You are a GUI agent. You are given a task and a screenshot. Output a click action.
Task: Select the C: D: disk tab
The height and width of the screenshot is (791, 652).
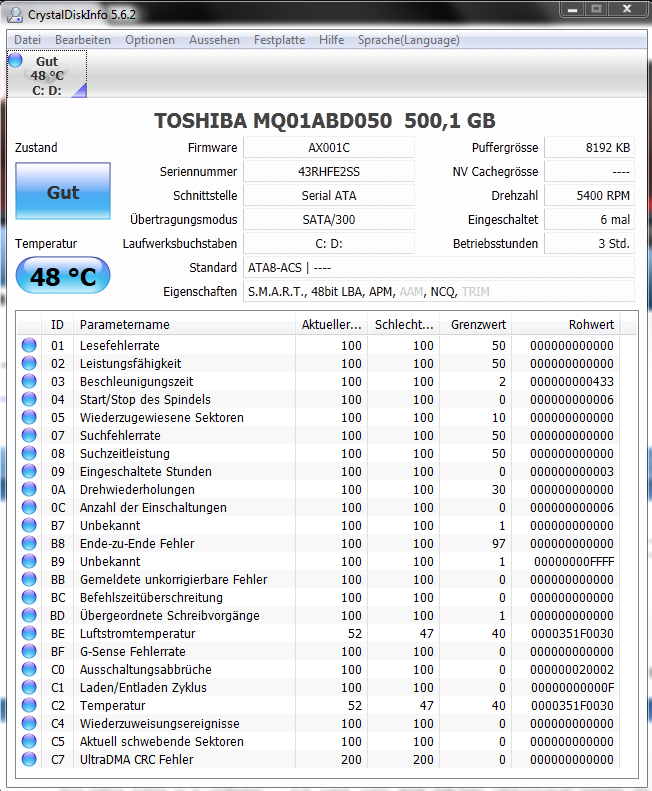(47, 75)
